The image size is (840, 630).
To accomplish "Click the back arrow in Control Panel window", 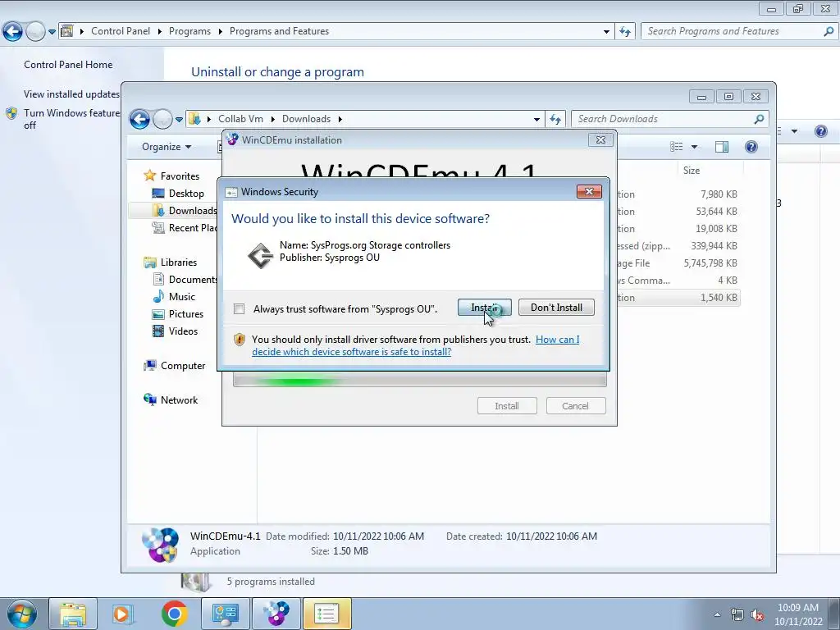I will pyautogui.click(x=12, y=32).
